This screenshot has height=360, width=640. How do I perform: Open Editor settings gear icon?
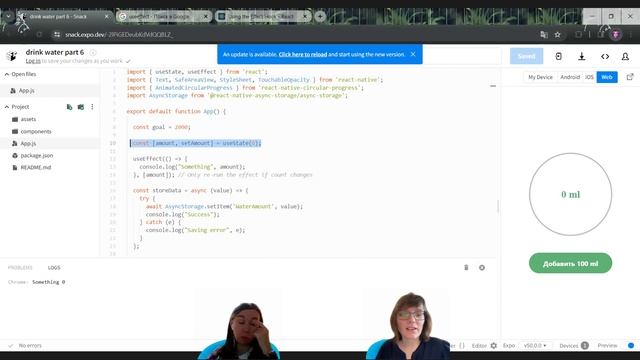click(494, 345)
